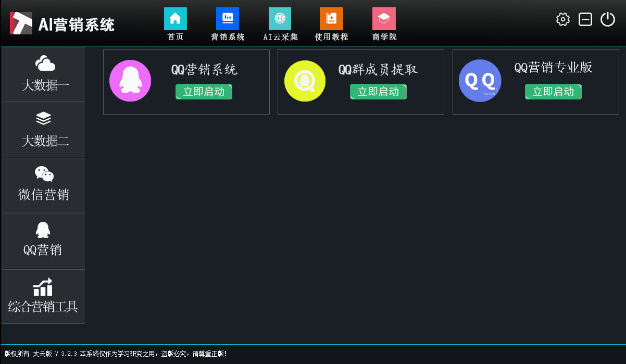This screenshot has width=626, height=364.
Task: Open the 商学院 graduation cap icon
Action: (x=384, y=19)
